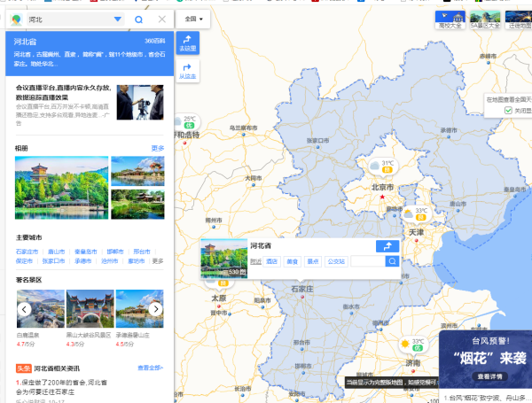Click the popup's blue navigate arrow button
The width and height of the screenshot is (532, 403).
point(387,246)
